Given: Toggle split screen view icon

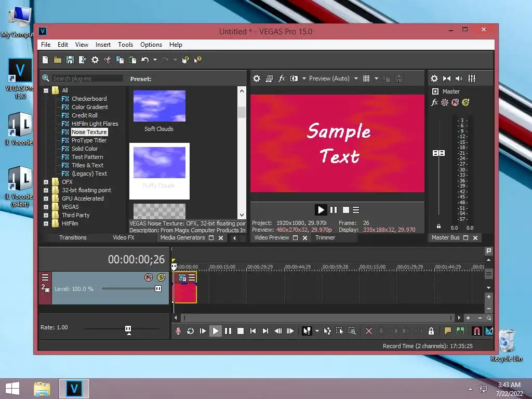Looking at the screenshot, I should coord(294,79).
